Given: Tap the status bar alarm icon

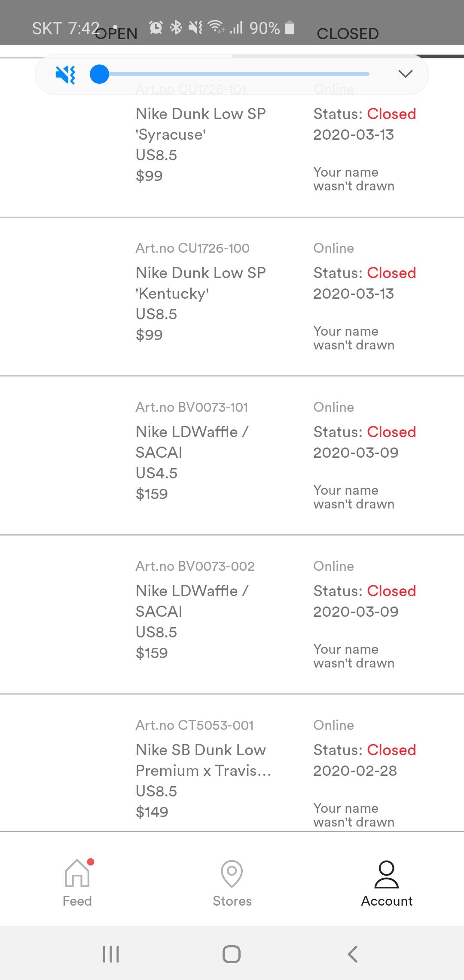Looking at the screenshot, I should (x=156, y=28).
